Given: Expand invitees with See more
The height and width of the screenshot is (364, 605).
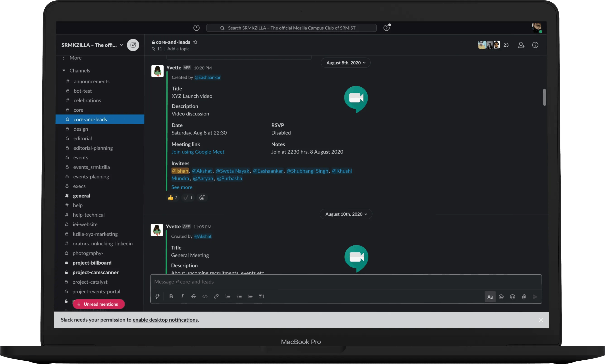Looking at the screenshot, I should (x=182, y=187).
